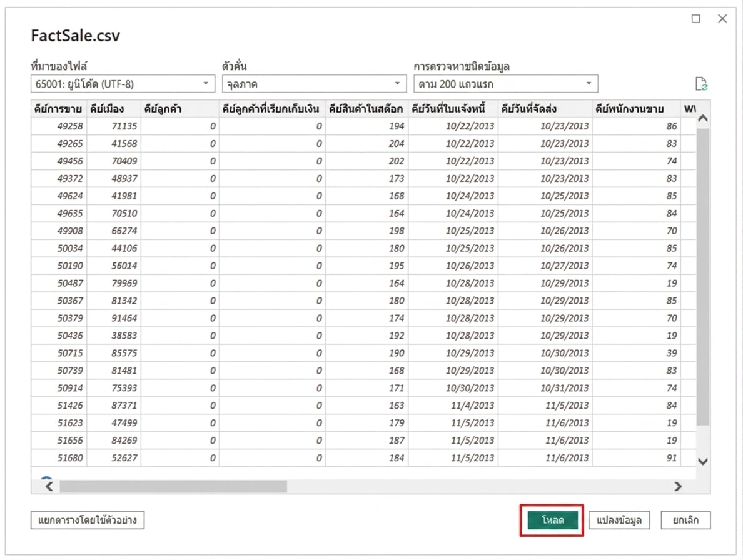Click salesperson key cell 86
This screenshot has height=560, width=743.
tap(637, 126)
